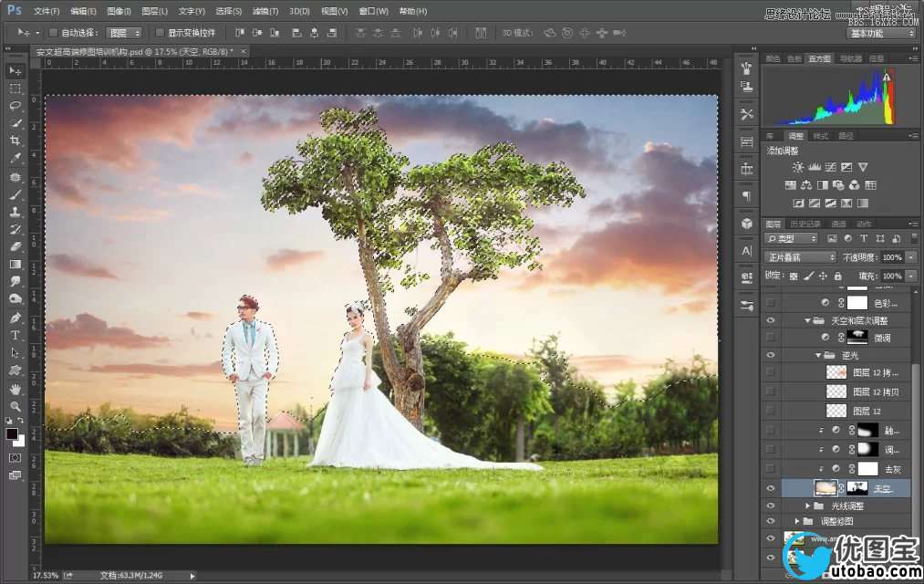Screen dimensions: 924x584
Task: Choose the Hand tool
Action: pyautogui.click(x=16, y=389)
